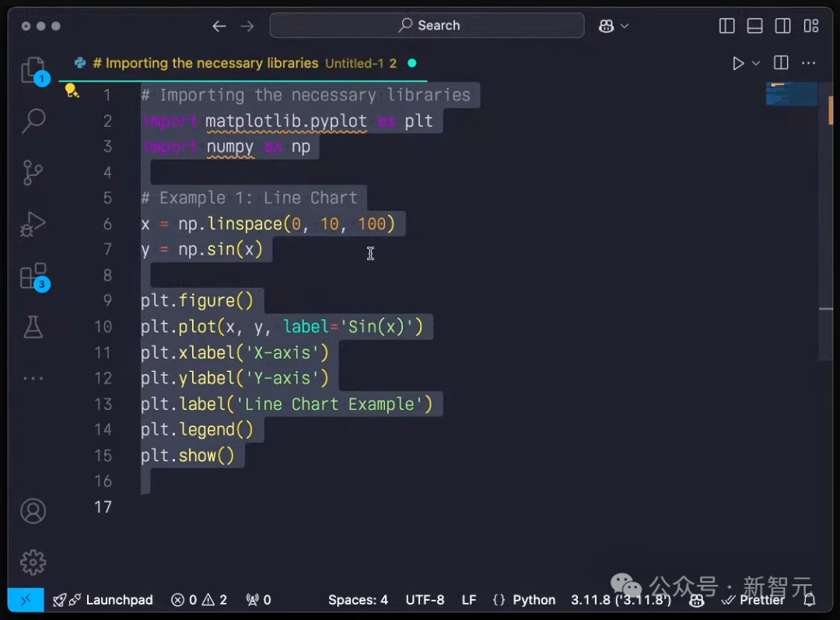This screenshot has width=840, height=620.
Task: Click Spaces: 4 indentation setting
Action: 358,600
